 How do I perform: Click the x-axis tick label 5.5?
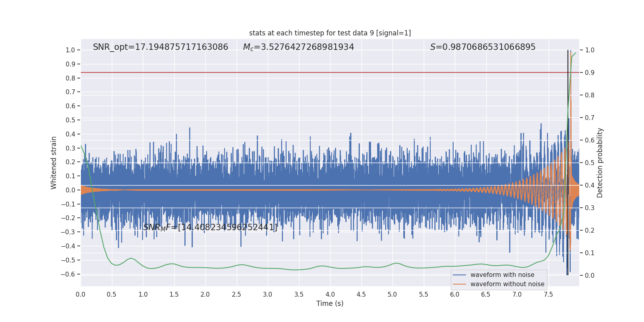click(x=423, y=294)
